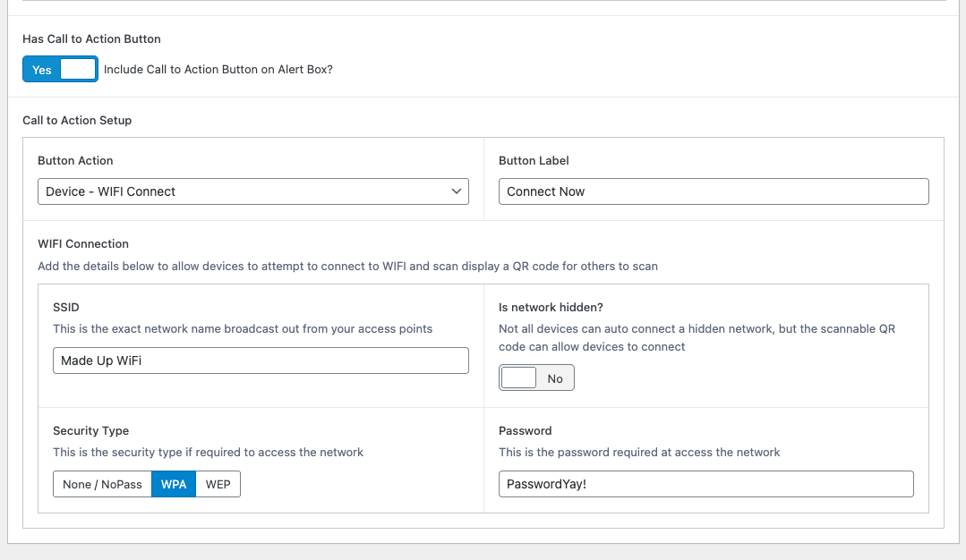Screen dimensions: 966x560
Task: Click the Button Label field containing 'Connect Now'
Action: click(714, 191)
